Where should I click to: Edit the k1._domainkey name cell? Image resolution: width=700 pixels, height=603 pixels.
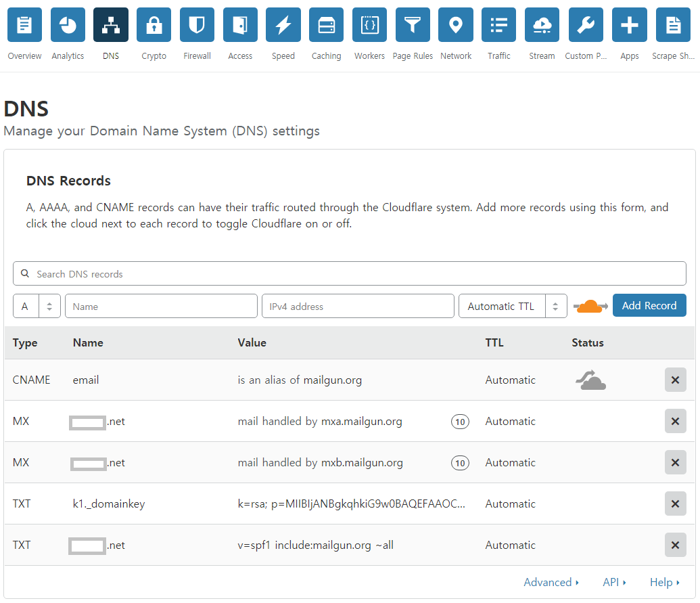(x=109, y=504)
